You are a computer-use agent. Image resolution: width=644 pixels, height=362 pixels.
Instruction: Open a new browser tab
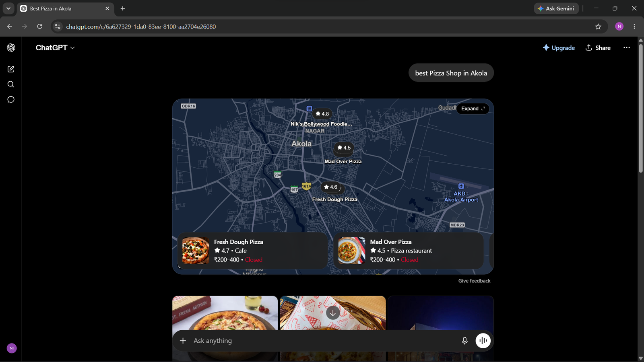point(123,8)
